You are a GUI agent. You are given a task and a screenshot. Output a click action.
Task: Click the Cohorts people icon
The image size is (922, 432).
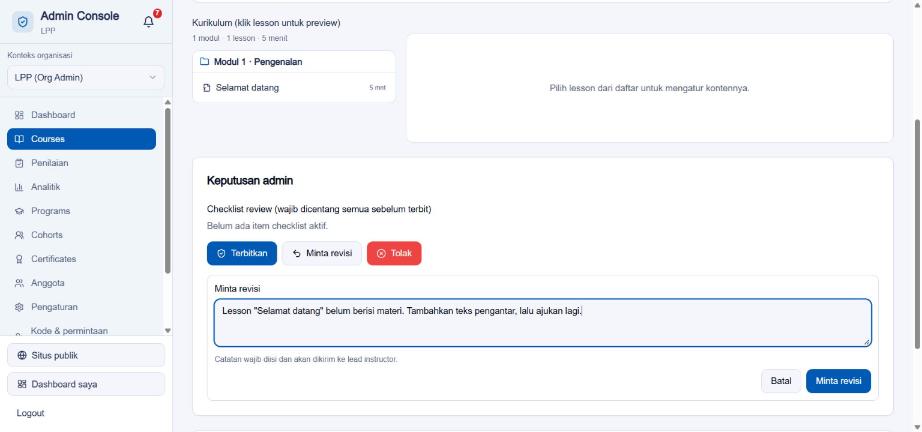click(x=19, y=235)
